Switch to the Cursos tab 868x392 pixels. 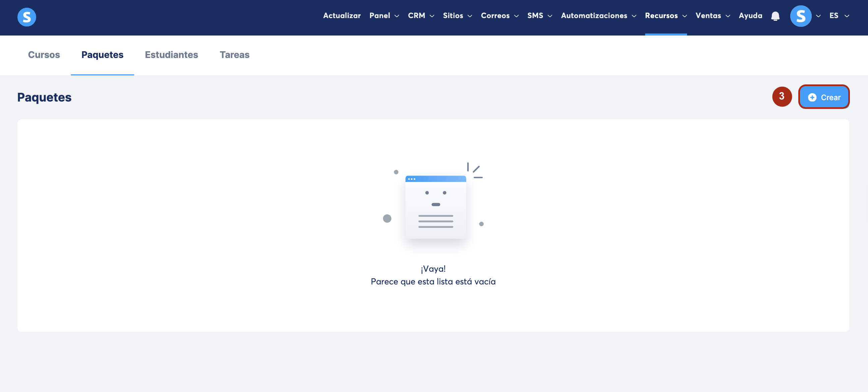(44, 55)
